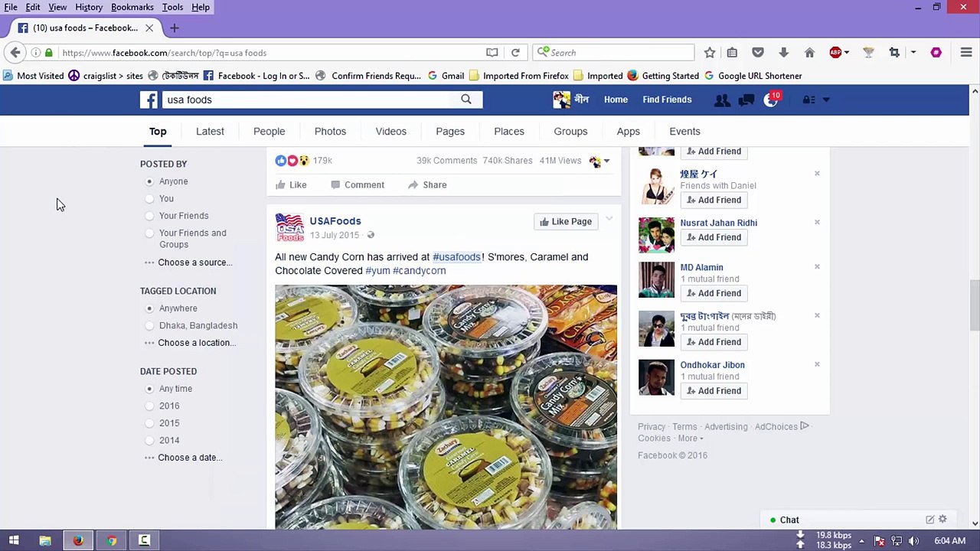The width and height of the screenshot is (980, 551).
Task: Switch to Chrome in the taskbar
Action: tap(112, 540)
